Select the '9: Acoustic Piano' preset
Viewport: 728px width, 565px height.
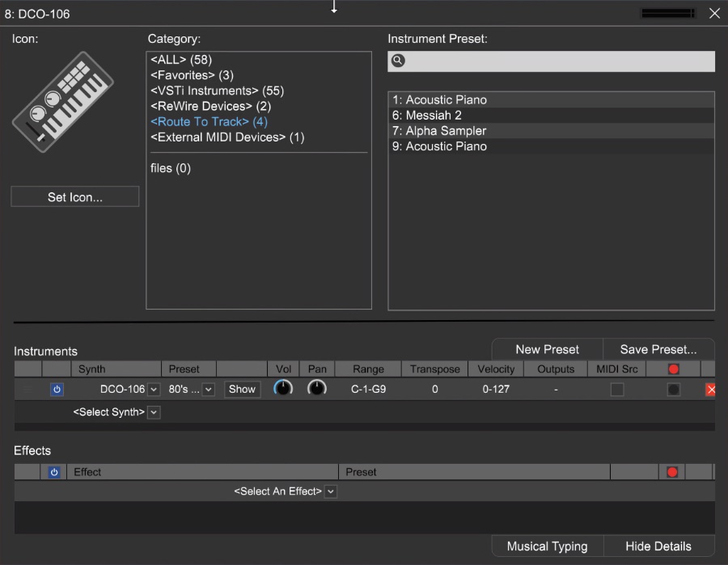click(x=551, y=146)
